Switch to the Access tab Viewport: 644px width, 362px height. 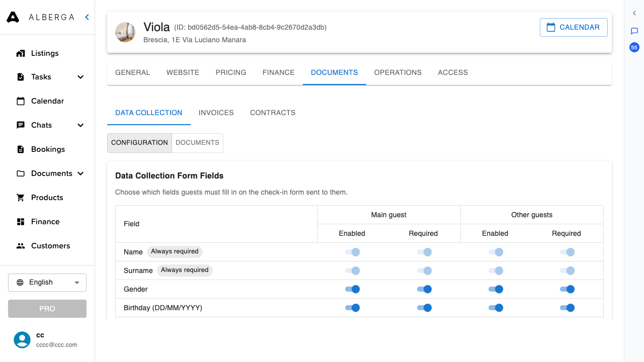click(453, 72)
